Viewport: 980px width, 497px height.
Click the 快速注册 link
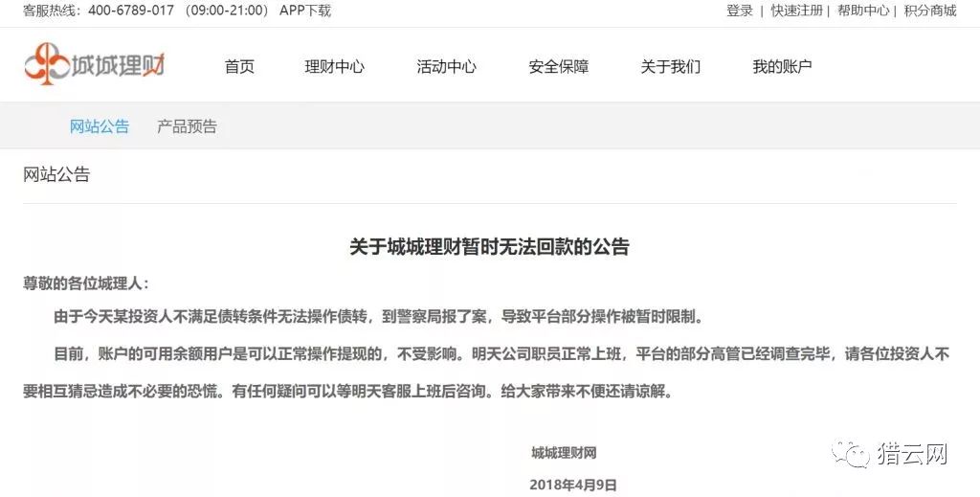(x=796, y=11)
